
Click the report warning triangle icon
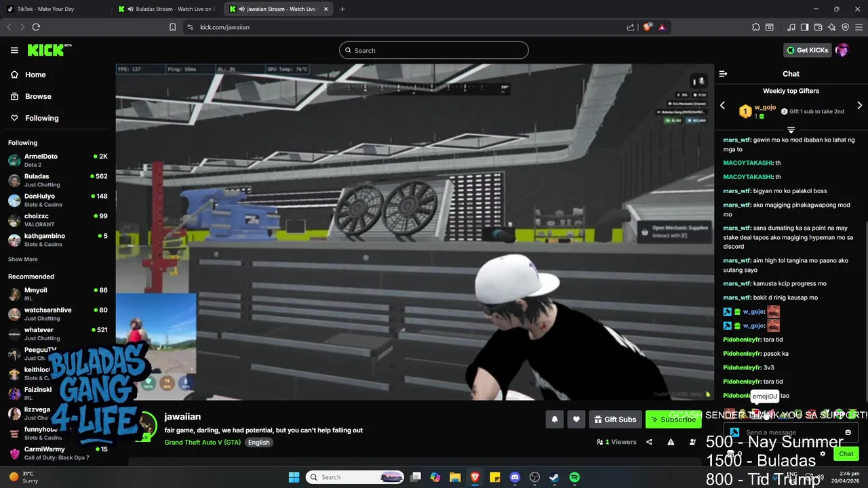(671, 442)
